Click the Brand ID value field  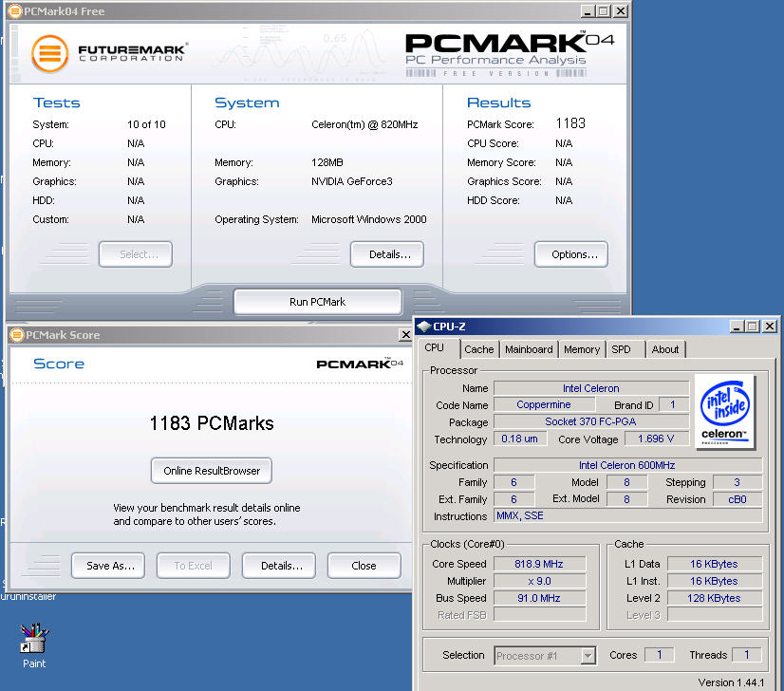tap(673, 404)
